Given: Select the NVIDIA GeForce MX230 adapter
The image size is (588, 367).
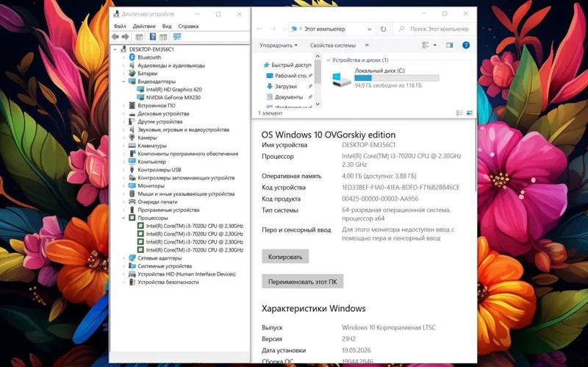Looking at the screenshot, I should click(173, 97).
